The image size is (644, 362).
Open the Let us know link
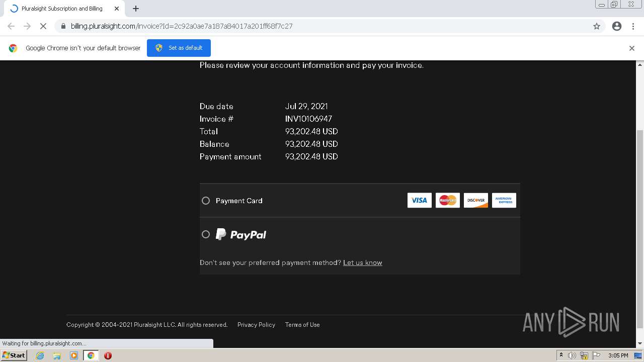363,262
